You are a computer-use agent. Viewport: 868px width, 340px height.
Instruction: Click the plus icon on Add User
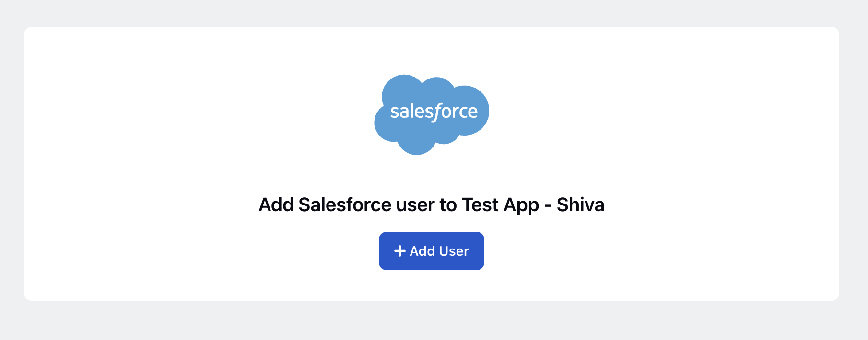click(x=400, y=251)
